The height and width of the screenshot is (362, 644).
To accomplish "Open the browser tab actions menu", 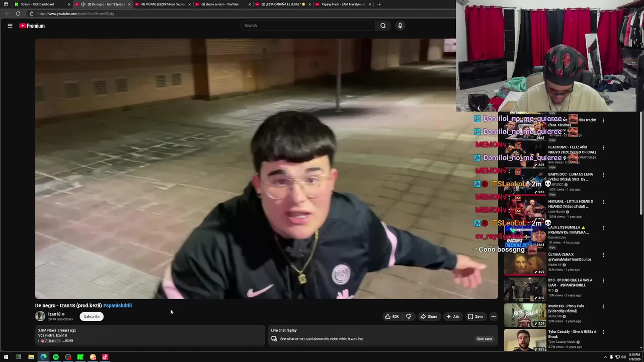I will (x=6, y=4).
